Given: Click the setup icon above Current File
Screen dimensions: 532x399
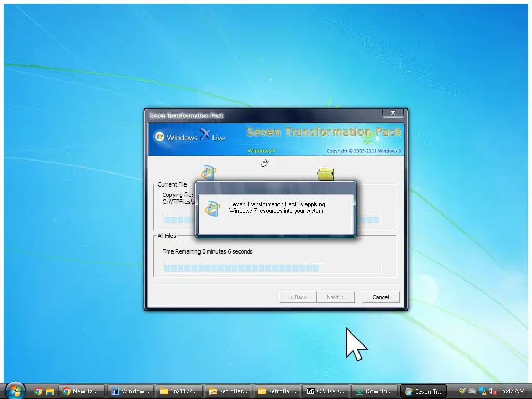Looking at the screenshot, I should [208, 172].
